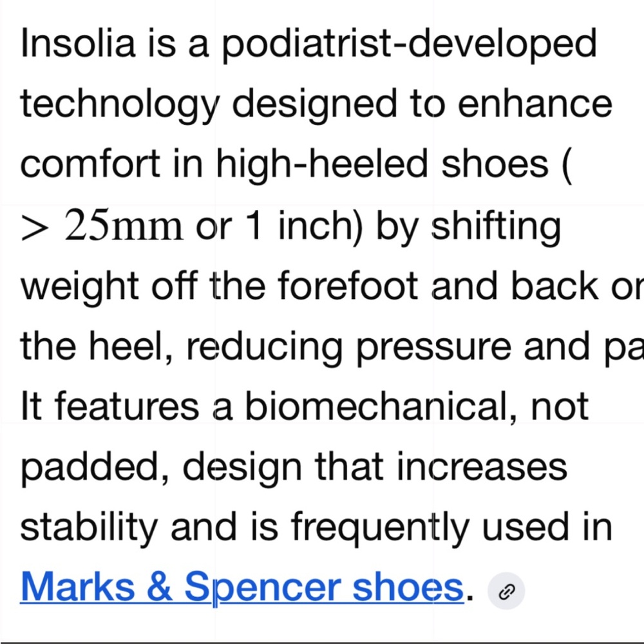Open the Marks & Spencer shoes link
Viewport: 644px width, 644px height.
242,588
